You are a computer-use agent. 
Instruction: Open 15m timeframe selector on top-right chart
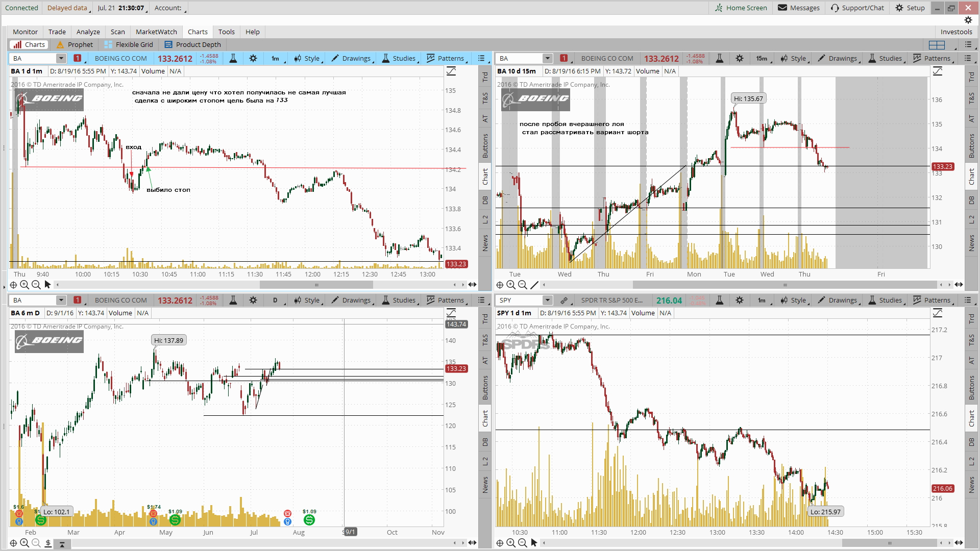[763, 58]
